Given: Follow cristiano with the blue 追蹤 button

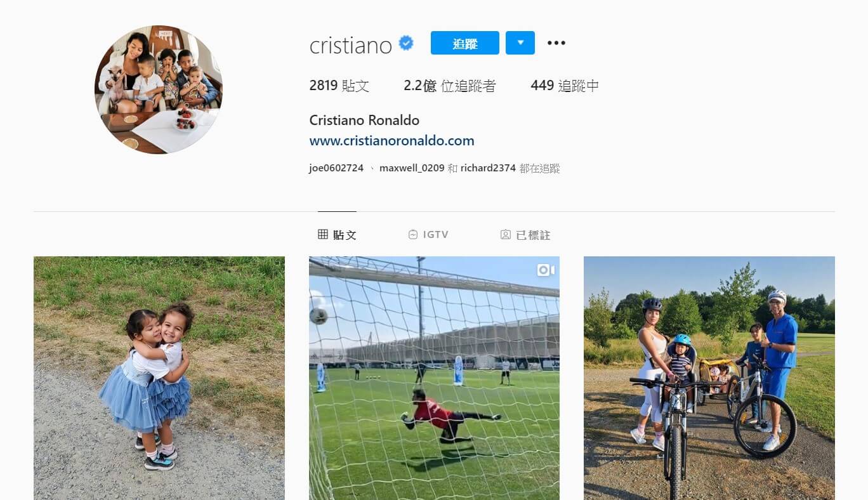Looking at the screenshot, I should coord(465,43).
